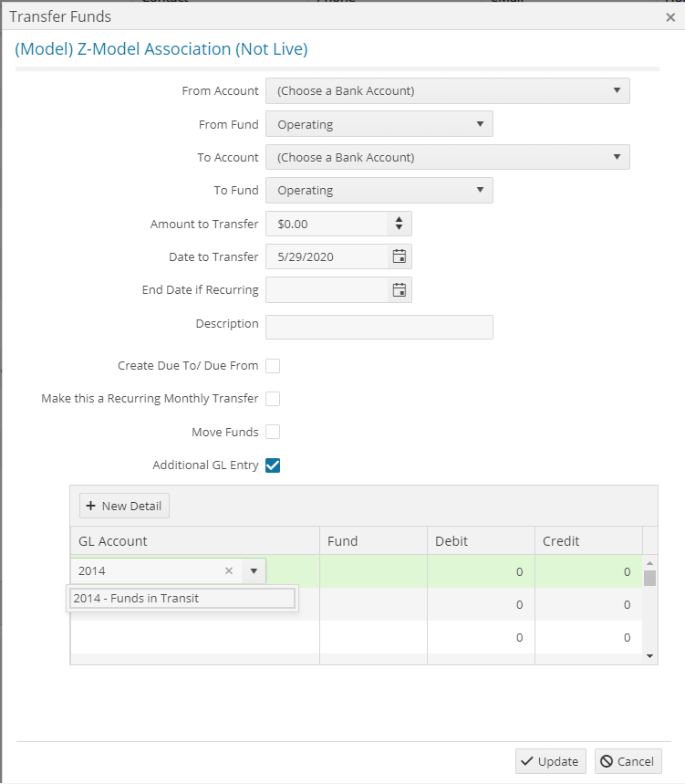Click the Date to Transfer input field
The image size is (685, 784).
click(327, 257)
